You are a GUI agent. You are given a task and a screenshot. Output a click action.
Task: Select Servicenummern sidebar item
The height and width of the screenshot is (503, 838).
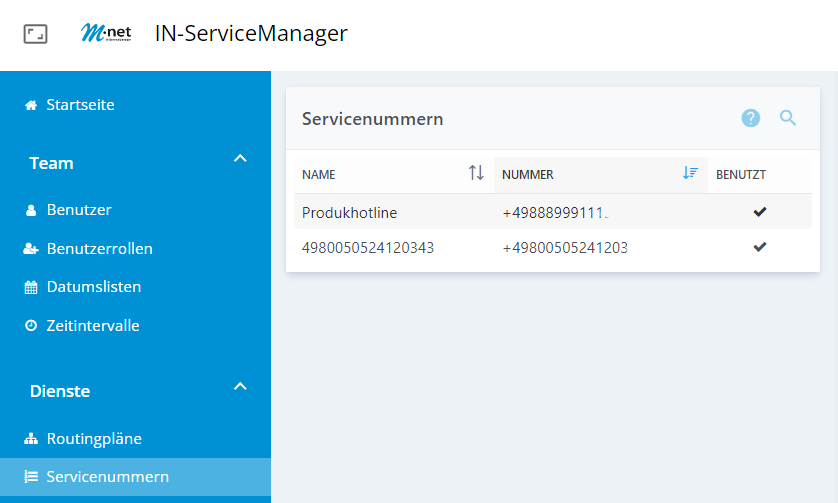click(x=107, y=476)
